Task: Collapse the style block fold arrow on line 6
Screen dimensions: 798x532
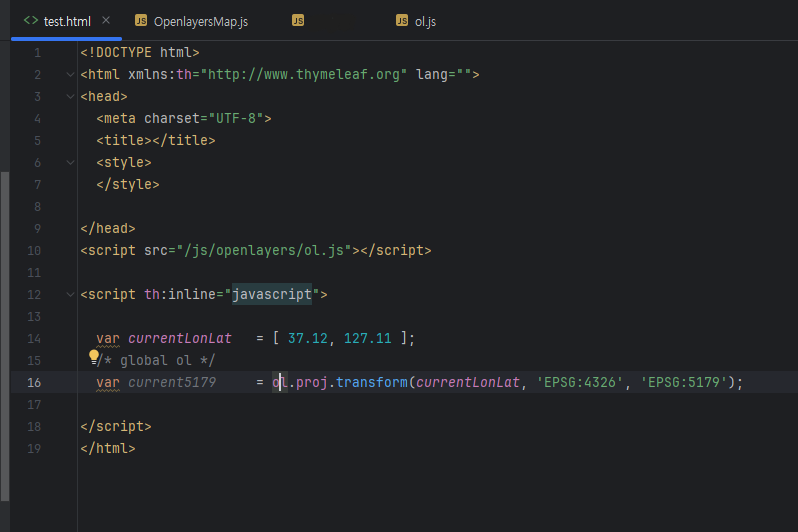Action: pos(70,162)
